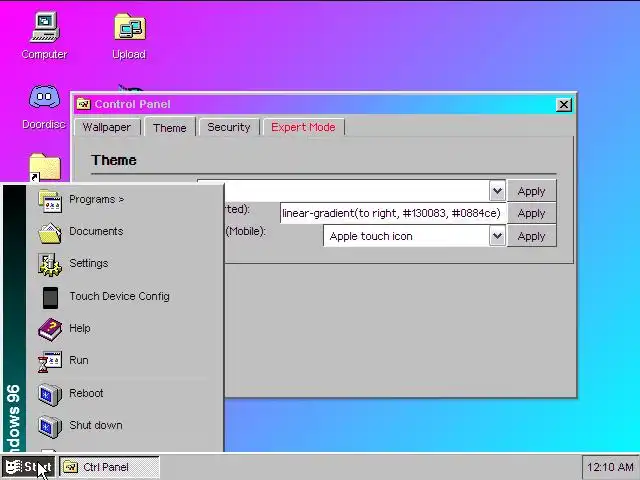Screen dimensions: 640x480
Task: Open the Expert Mode tab
Action: click(303, 127)
